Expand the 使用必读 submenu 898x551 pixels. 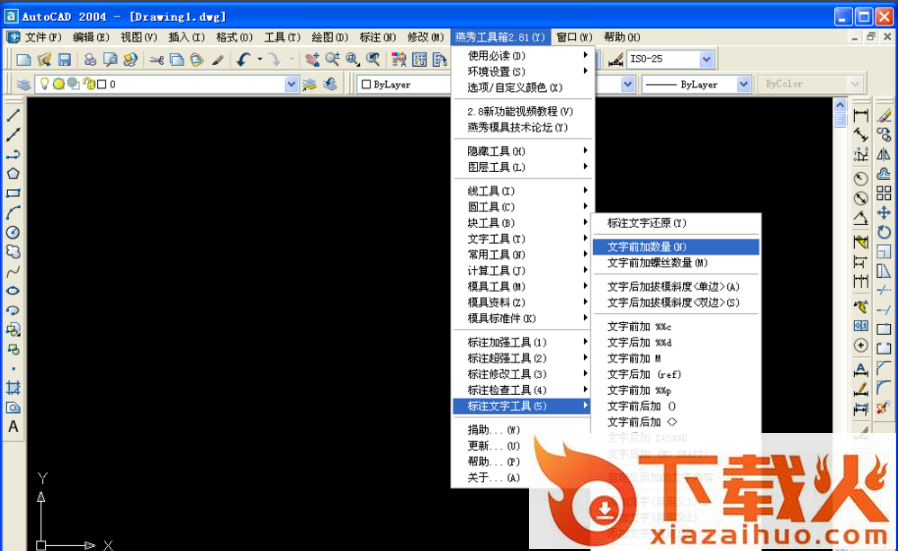[x=523, y=56]
